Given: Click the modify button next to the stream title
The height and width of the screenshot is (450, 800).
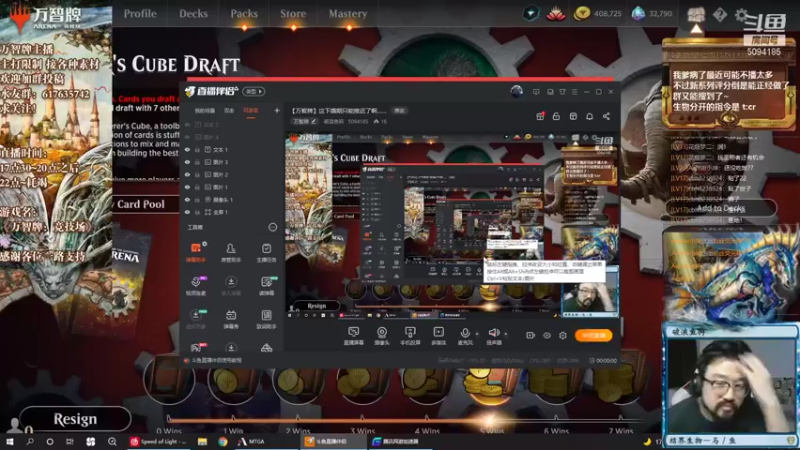Looking at the screenshot, I should click(x=399, y=111).
